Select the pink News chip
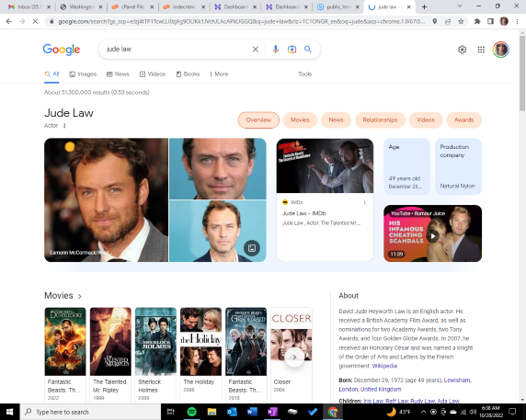 tap(336, 120)
